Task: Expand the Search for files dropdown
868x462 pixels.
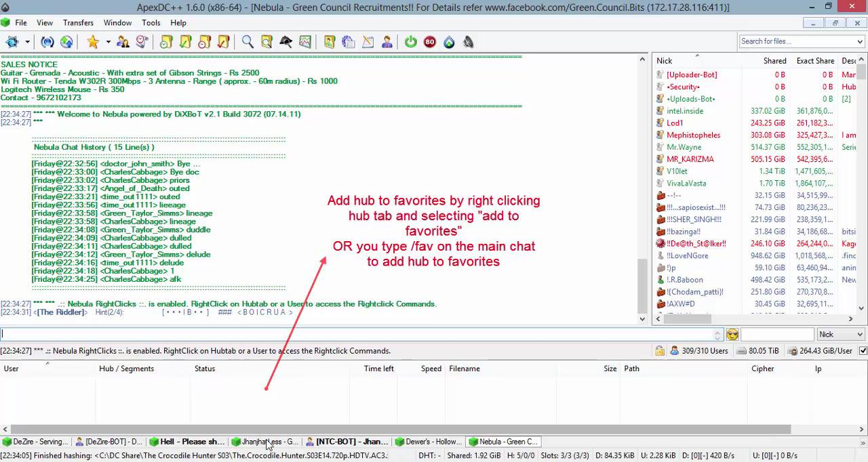Action: pyautogui.click(x=861, y=41)
